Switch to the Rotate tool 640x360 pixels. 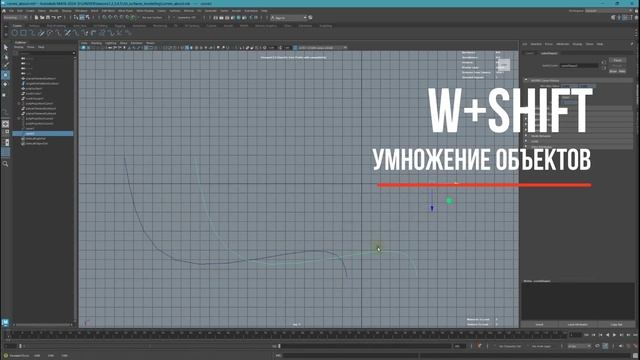tap(6, 84)
